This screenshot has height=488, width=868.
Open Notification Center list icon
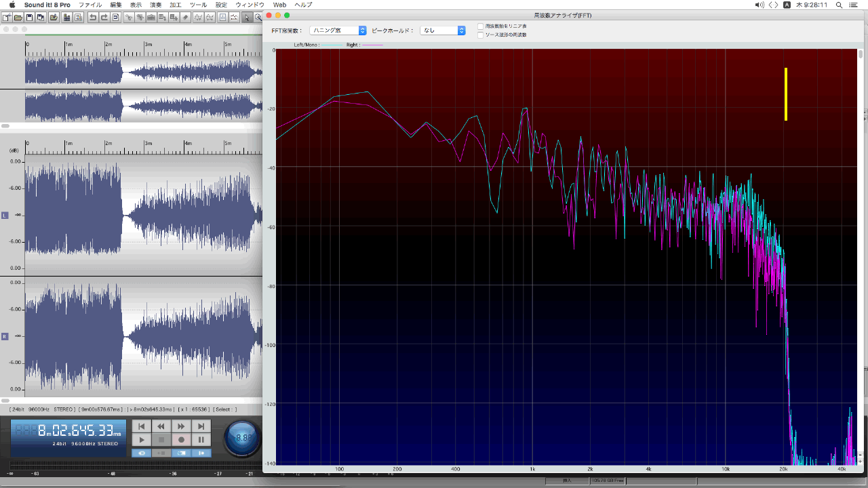tap(853, 5)
